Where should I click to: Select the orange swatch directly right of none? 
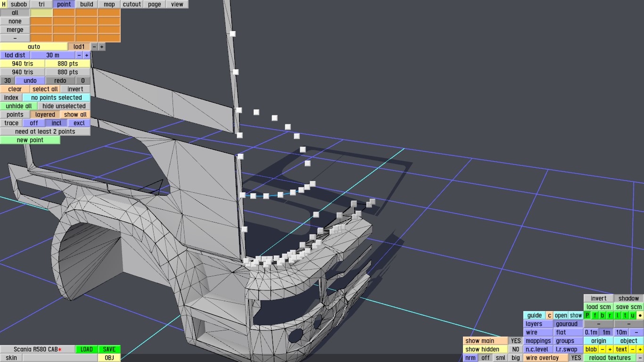(x=41, y=21)
